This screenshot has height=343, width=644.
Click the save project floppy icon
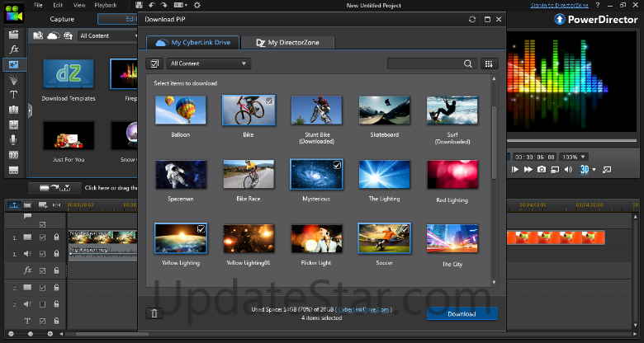click(139, 5)
